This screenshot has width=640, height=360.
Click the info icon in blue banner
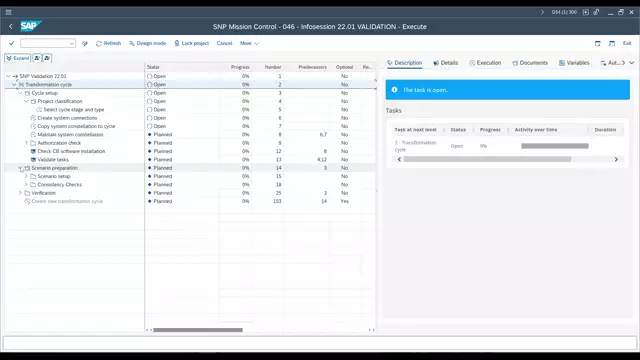(x=394, y=89)
